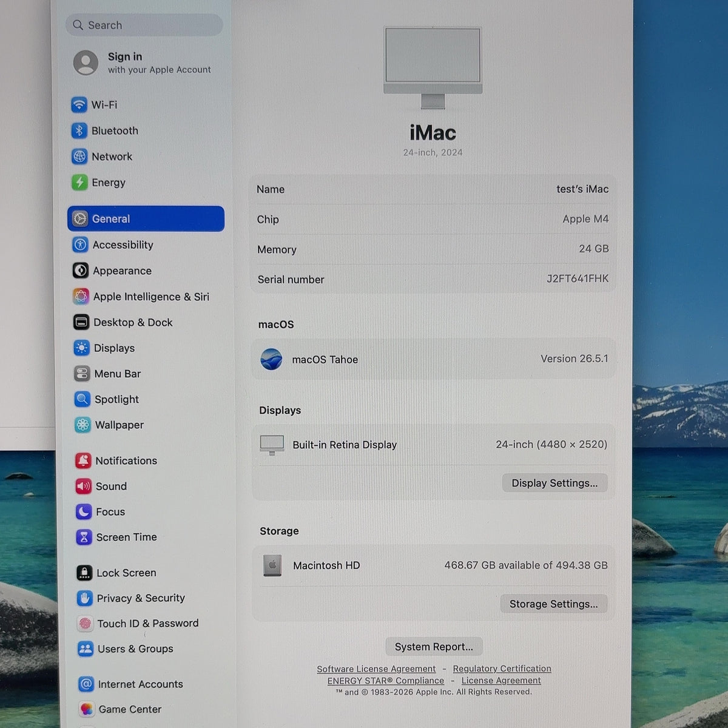This screenshot has height=728, width=728.
Task: Open the Lock Screen icon
Action: pyautogui.click(x=84, y=573)
